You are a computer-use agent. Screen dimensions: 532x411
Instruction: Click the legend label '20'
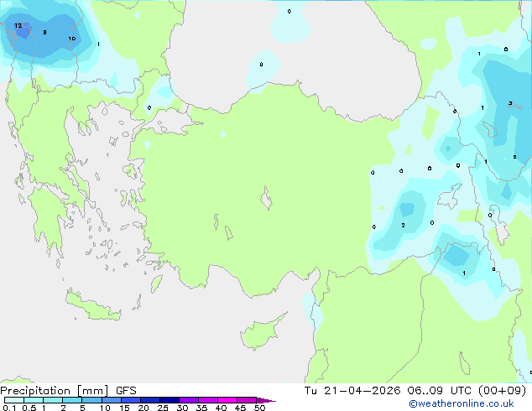[143, 408]
